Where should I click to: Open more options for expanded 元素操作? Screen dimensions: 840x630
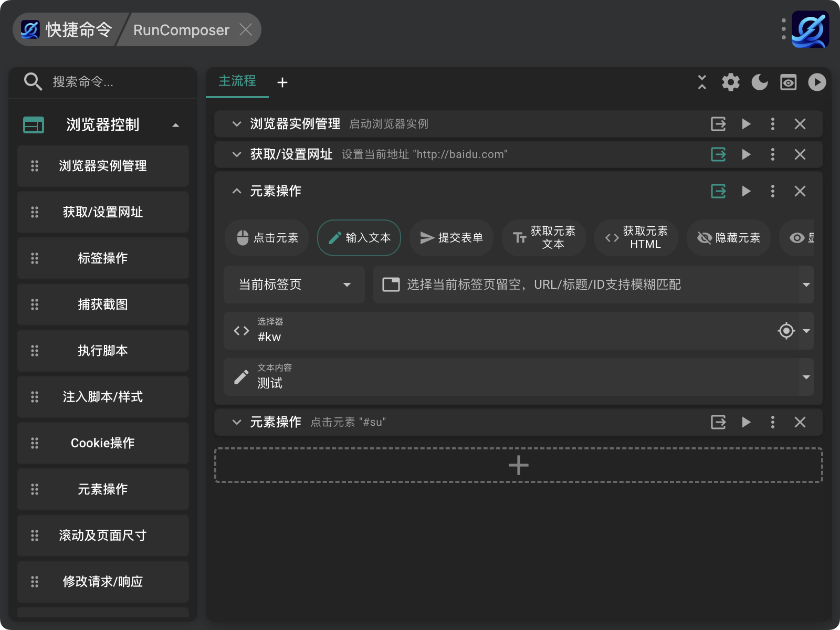[772, 191]
